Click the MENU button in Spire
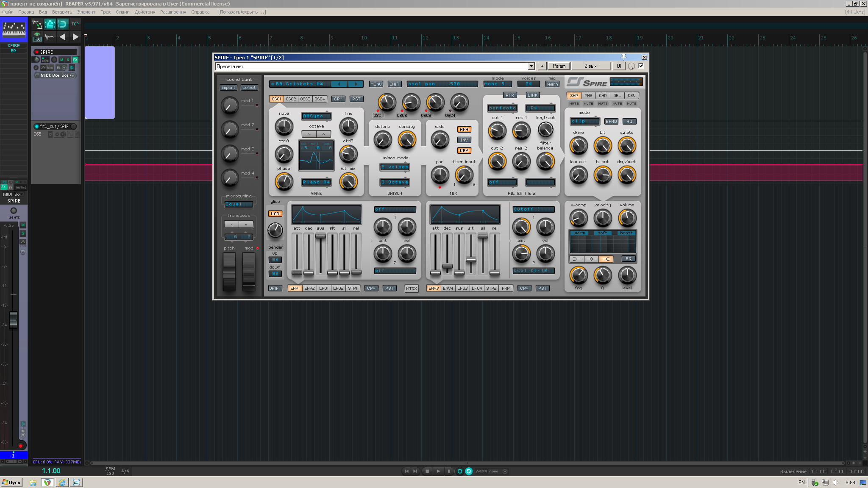868x488 pixels. [376, 84]
